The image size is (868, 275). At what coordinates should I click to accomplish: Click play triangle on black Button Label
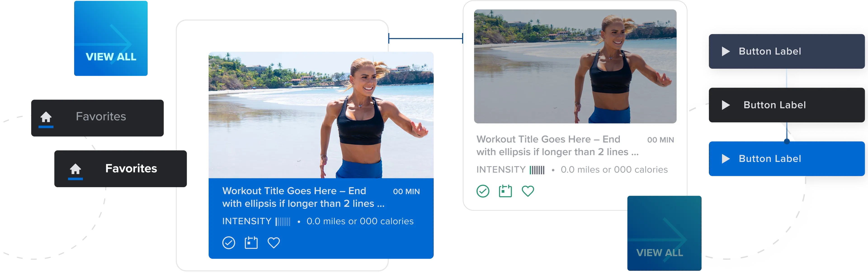pyautogui.click(x=726, y=105)
